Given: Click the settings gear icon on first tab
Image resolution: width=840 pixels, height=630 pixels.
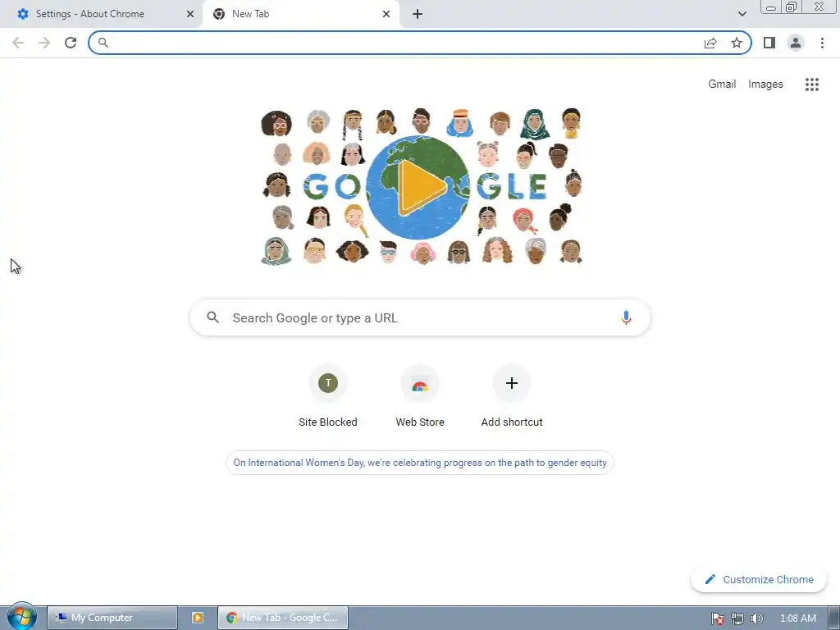Looking at the screenshot, I should (22, 14).
